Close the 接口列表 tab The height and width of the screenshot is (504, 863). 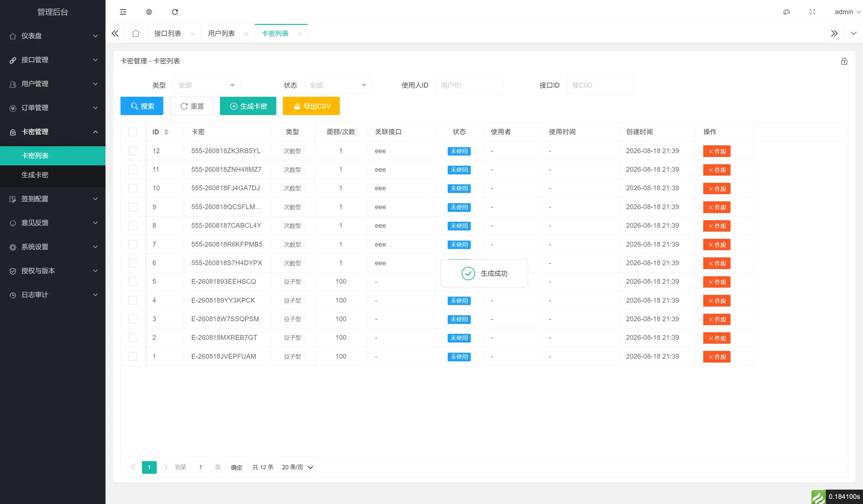point(192,34)
